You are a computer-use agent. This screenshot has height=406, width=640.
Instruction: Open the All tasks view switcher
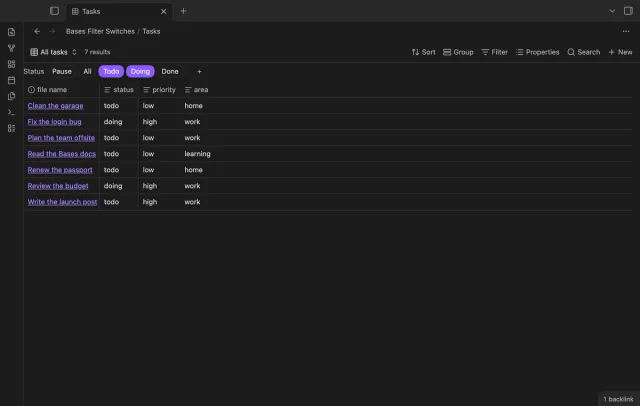pos(53,52)
